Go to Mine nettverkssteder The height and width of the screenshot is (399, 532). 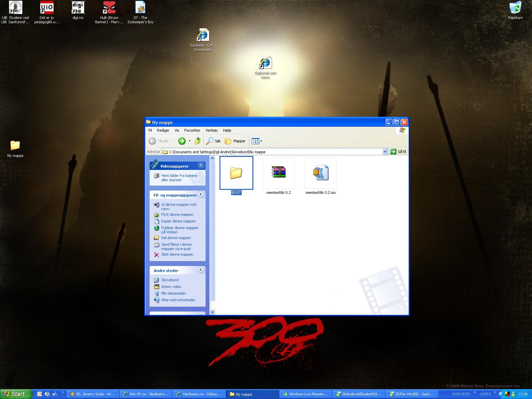coord(178,300)
